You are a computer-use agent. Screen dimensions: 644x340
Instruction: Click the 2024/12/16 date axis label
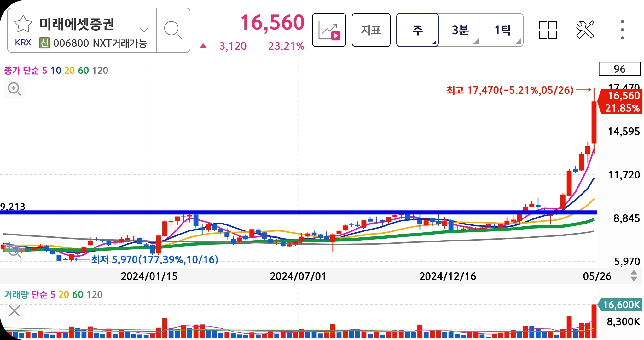coord(448,276)
